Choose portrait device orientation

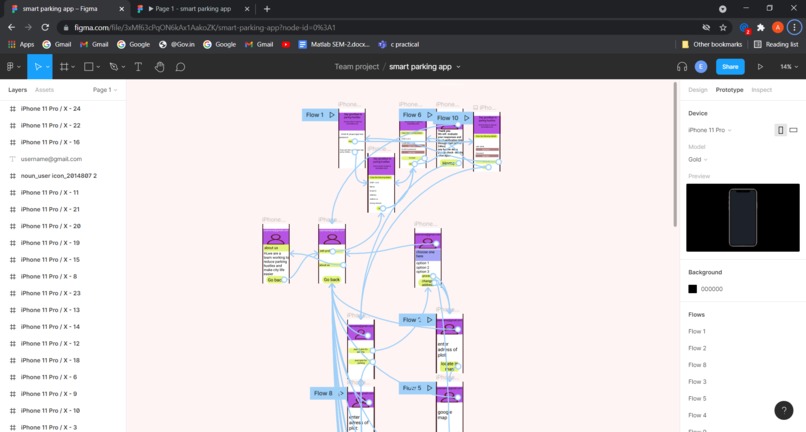coord(780,130)
